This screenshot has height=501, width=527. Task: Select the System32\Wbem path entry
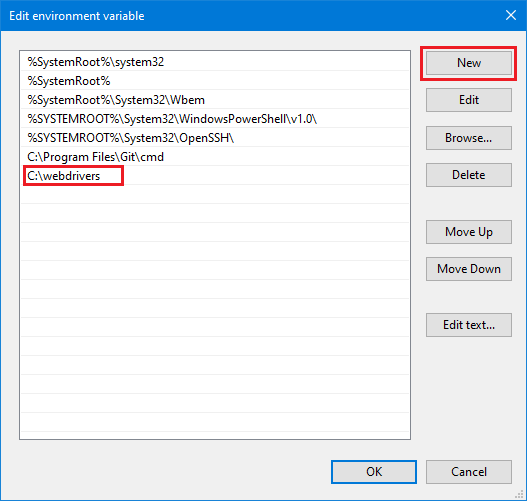215,100
